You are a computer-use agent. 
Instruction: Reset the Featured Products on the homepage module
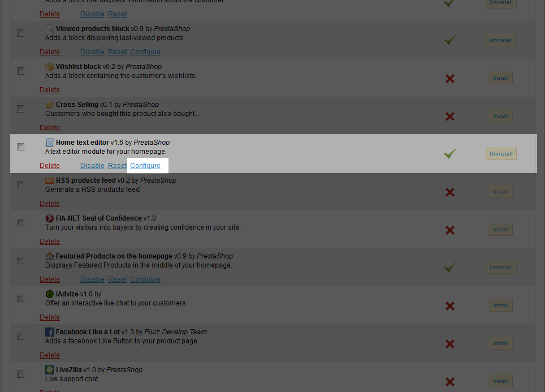pos(118,279)
